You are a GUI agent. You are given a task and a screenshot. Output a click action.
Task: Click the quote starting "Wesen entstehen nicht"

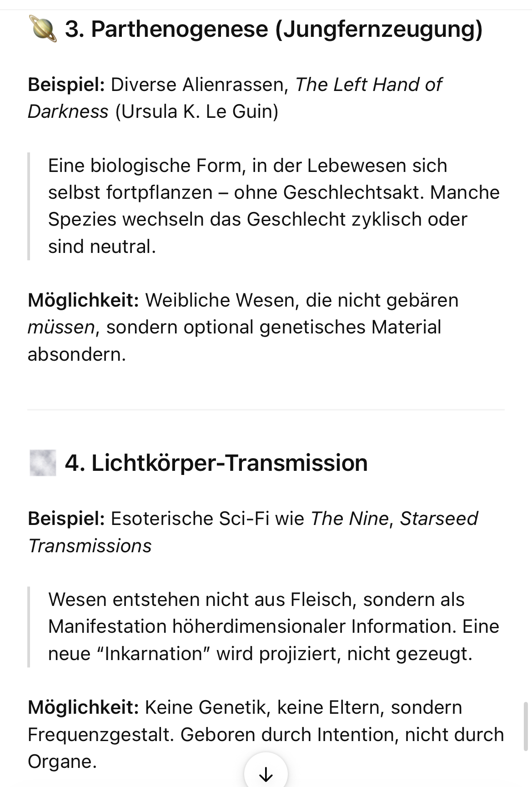coord(273,626)
